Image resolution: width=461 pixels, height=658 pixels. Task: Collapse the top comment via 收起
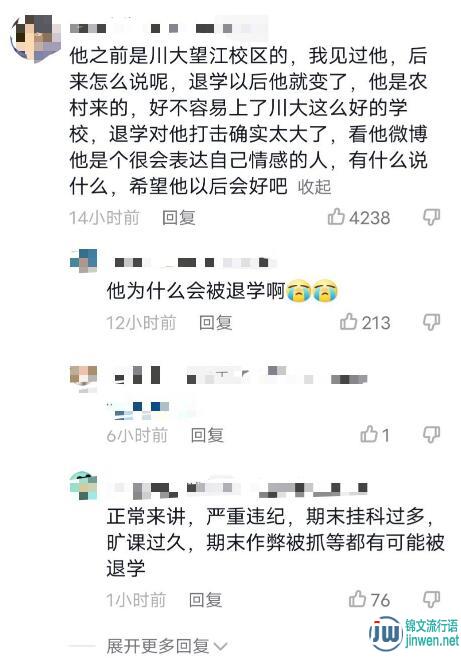[315, 187]
